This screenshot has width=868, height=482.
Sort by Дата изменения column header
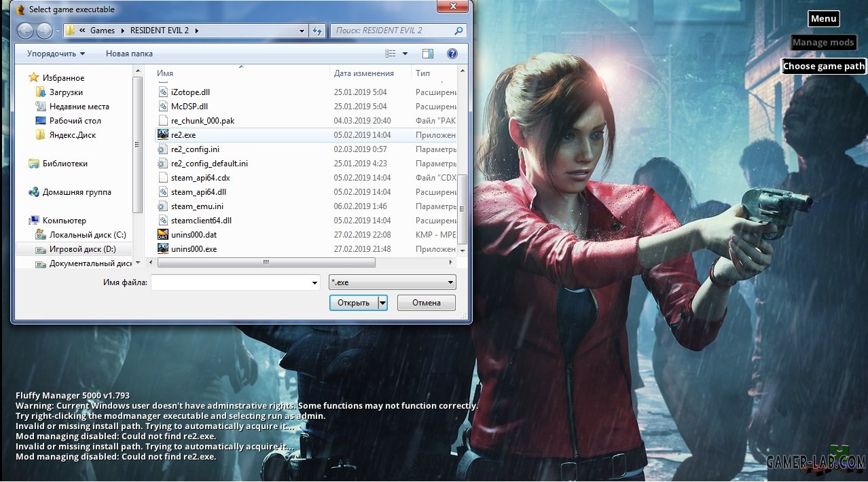pyautogui.click(x=364, y=73)
